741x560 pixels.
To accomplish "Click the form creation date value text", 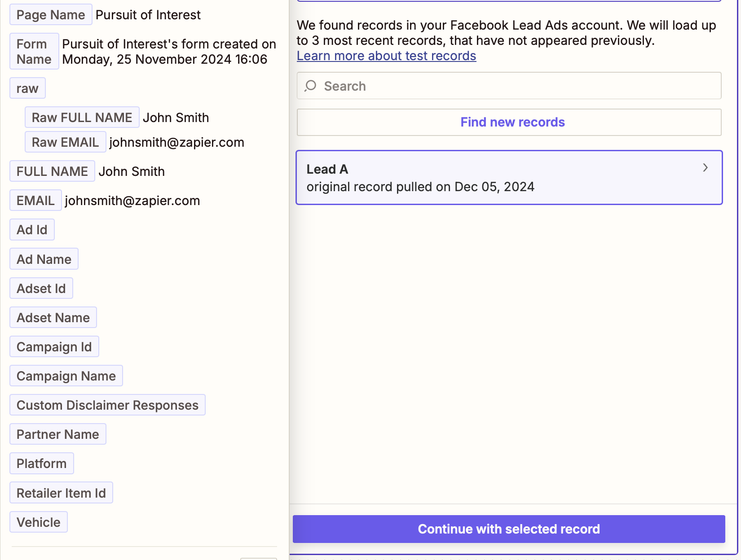I will (169, 52).
